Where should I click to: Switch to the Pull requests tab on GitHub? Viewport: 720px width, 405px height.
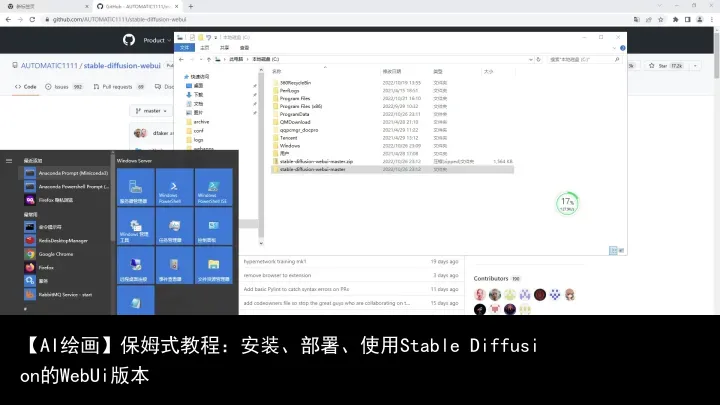118,86
